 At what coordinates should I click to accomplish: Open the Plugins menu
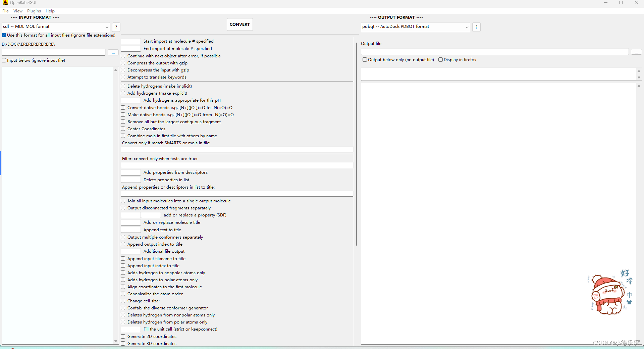[34, 11]
